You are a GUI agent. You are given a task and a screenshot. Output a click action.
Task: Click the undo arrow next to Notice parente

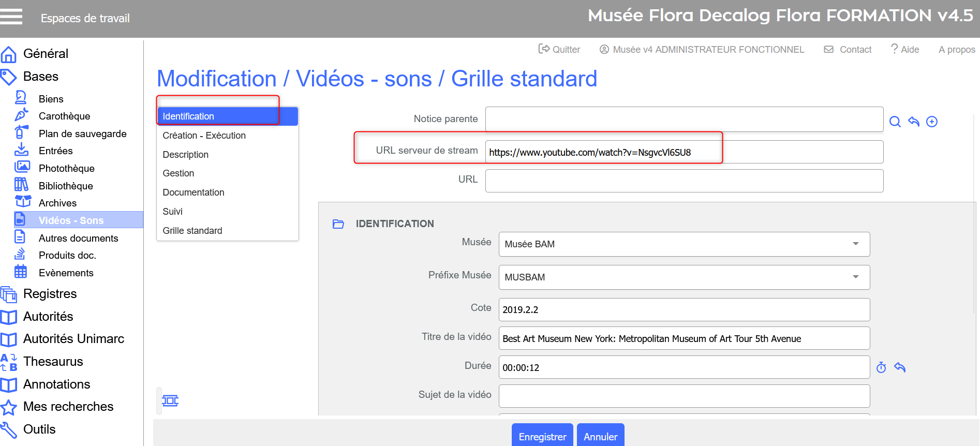click(x=913, y=122)
